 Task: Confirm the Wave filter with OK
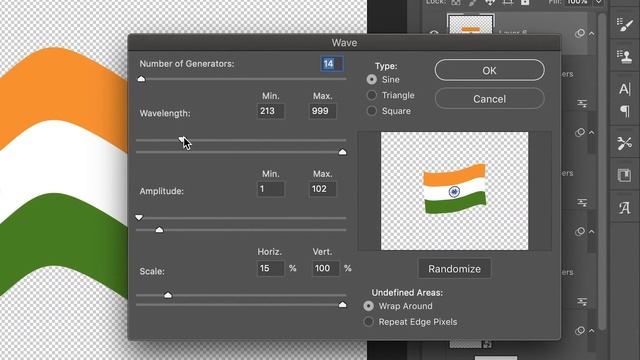(x=489, y=70)
